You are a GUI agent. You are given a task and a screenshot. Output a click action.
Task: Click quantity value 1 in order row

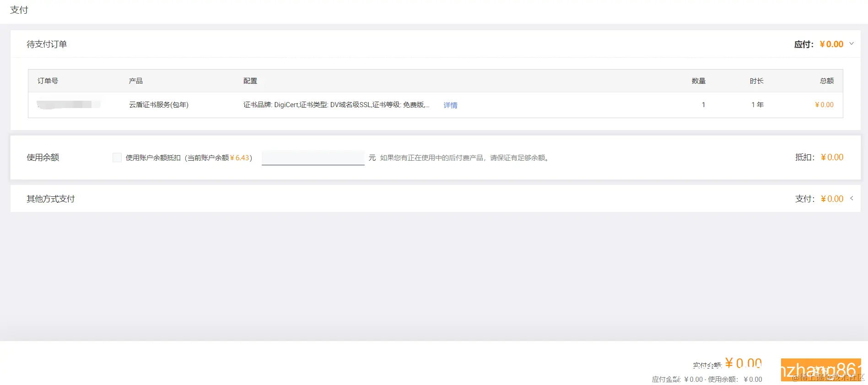[703, 105]
